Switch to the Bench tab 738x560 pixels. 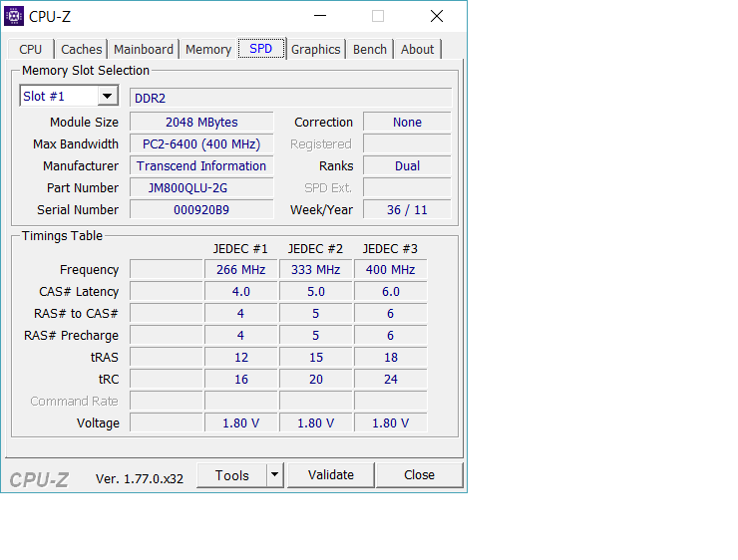(370, 50)
